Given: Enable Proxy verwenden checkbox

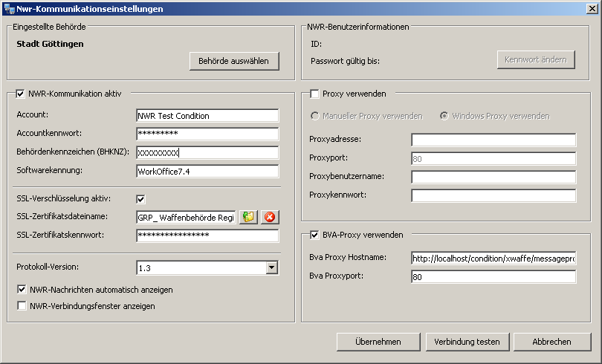Looking at the screenshot, I should (x=314, y=94).
